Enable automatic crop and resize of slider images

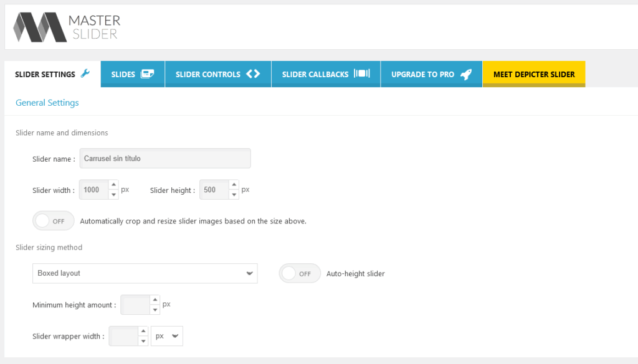(53, 220)
